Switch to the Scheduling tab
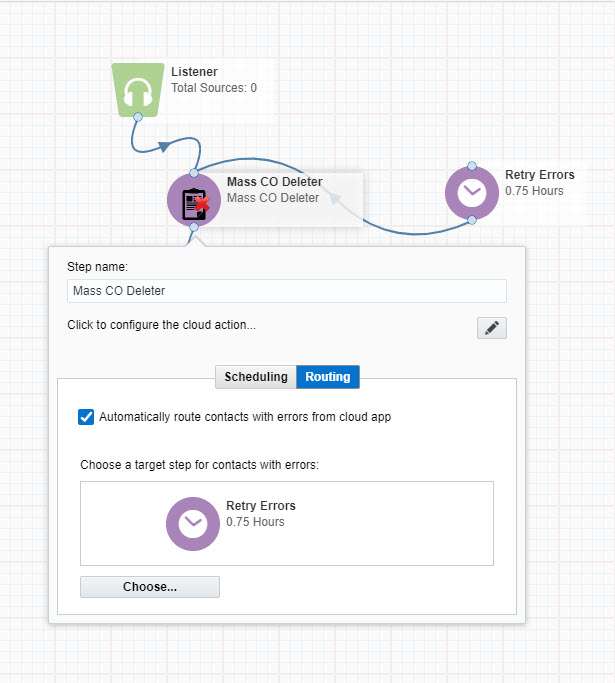 256,377
